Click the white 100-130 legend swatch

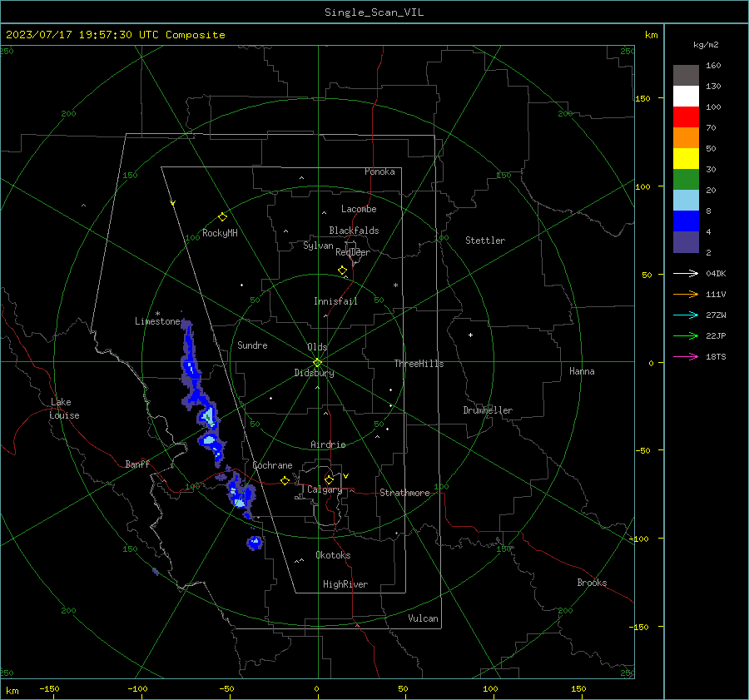click(x=686, y=97)
